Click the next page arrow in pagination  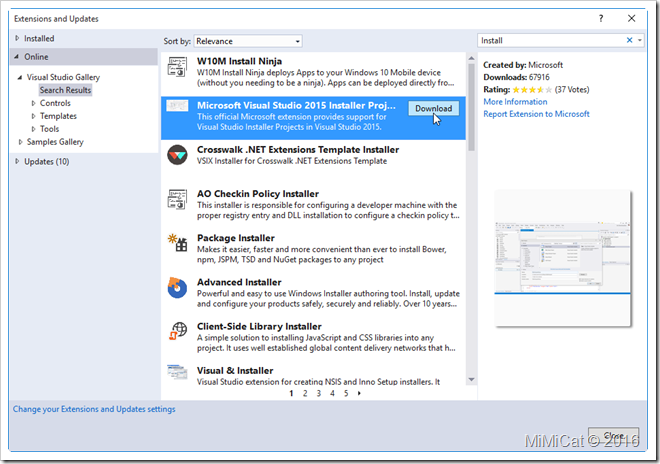tap(359, 393)
